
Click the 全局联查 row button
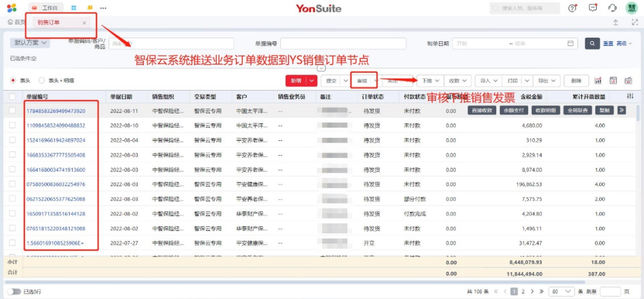577,110
